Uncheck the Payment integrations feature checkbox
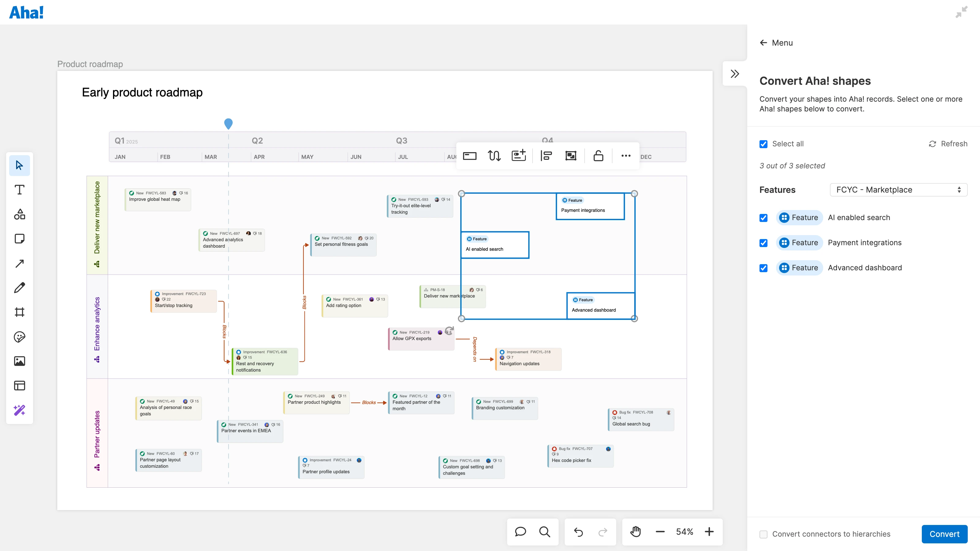 [x=763, y=243]
